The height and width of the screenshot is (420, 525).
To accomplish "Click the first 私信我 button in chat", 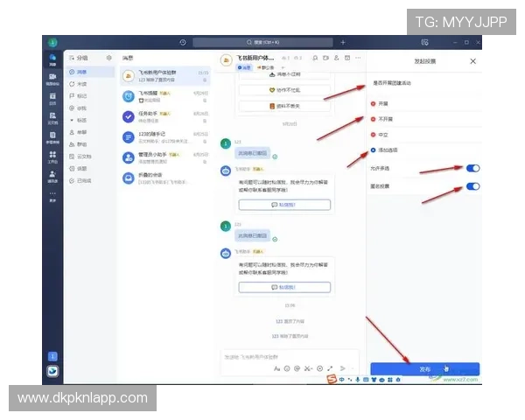I will click(284, 205).
